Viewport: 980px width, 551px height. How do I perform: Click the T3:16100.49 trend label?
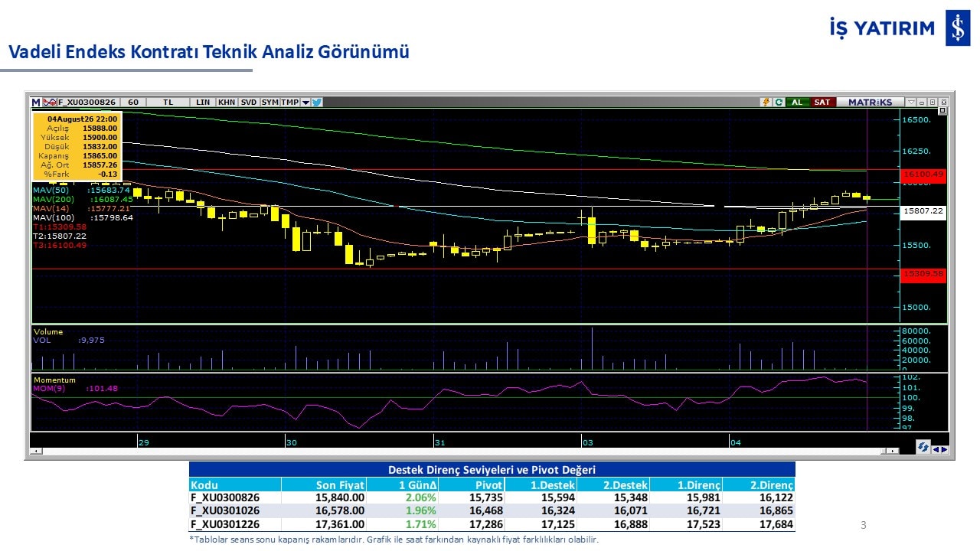(60, 245)
